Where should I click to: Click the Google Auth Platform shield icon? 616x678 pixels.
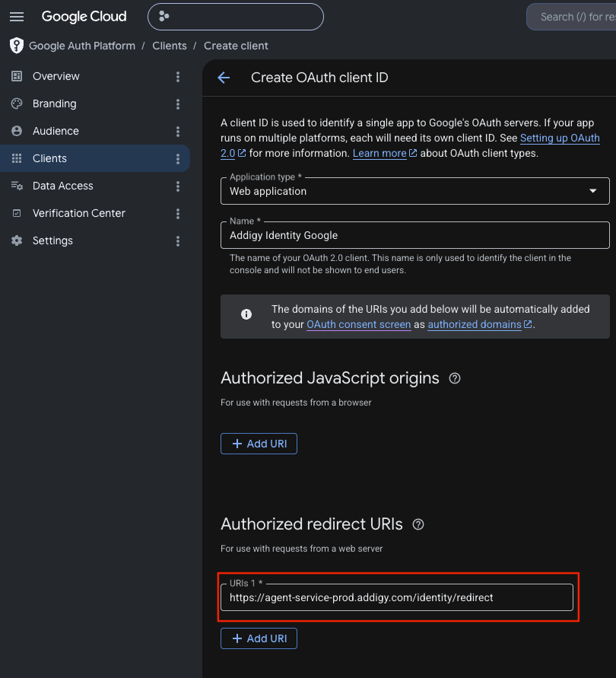[x=17, y=46]
